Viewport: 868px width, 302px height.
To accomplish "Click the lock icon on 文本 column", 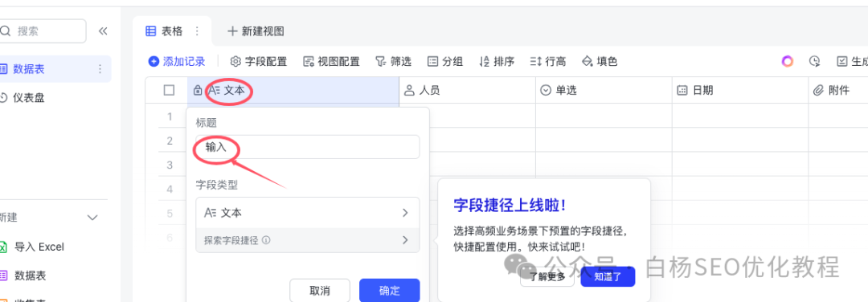I will [198, 90].
